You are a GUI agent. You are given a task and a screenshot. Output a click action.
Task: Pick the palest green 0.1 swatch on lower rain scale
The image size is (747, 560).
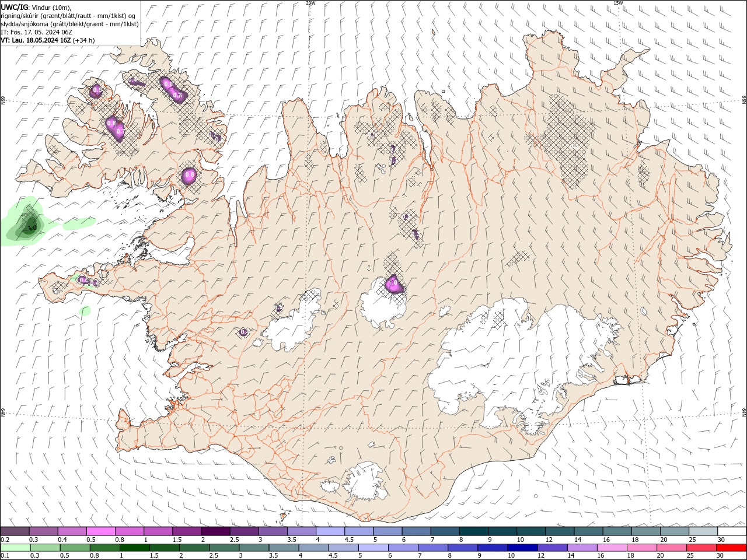pos(16,548)
